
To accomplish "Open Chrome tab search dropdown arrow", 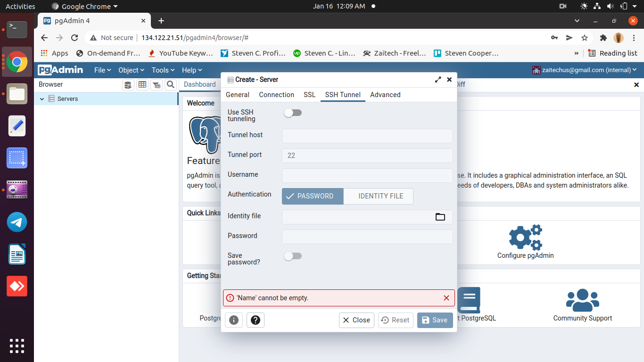I will coord(577,21).
